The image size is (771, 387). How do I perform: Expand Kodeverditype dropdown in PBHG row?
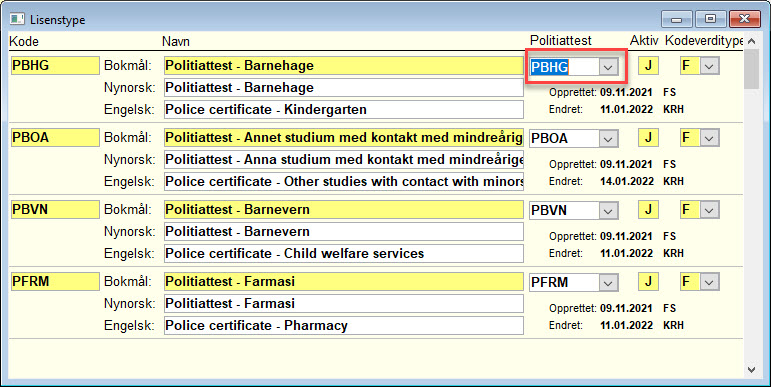tap(710, 66)
